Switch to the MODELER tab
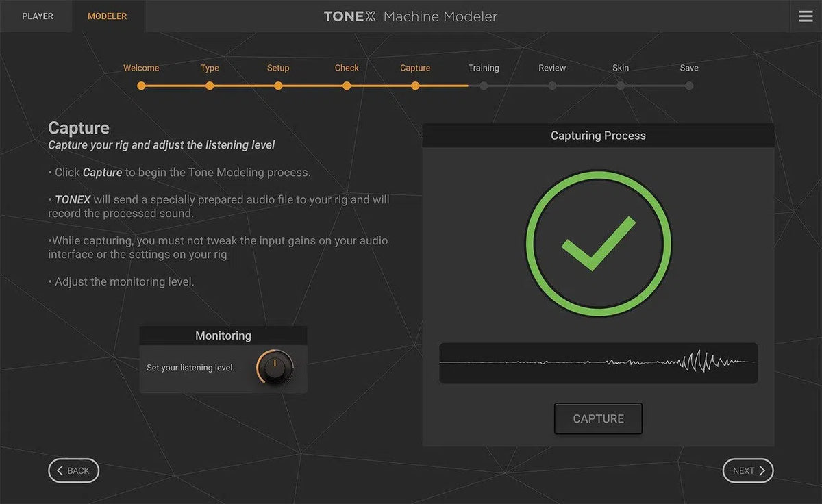822x504 pixels. point(108,16)
